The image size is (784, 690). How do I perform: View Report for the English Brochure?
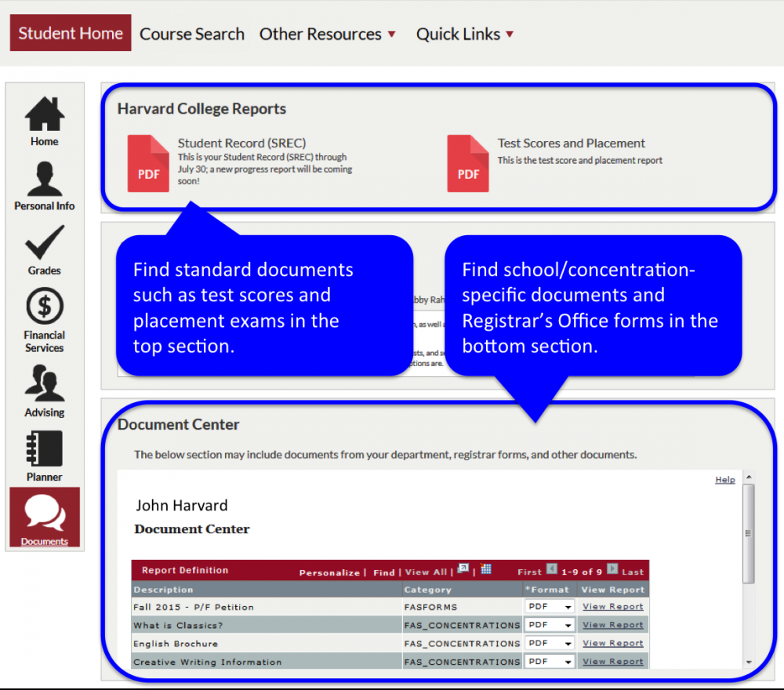tap(613, 643)
